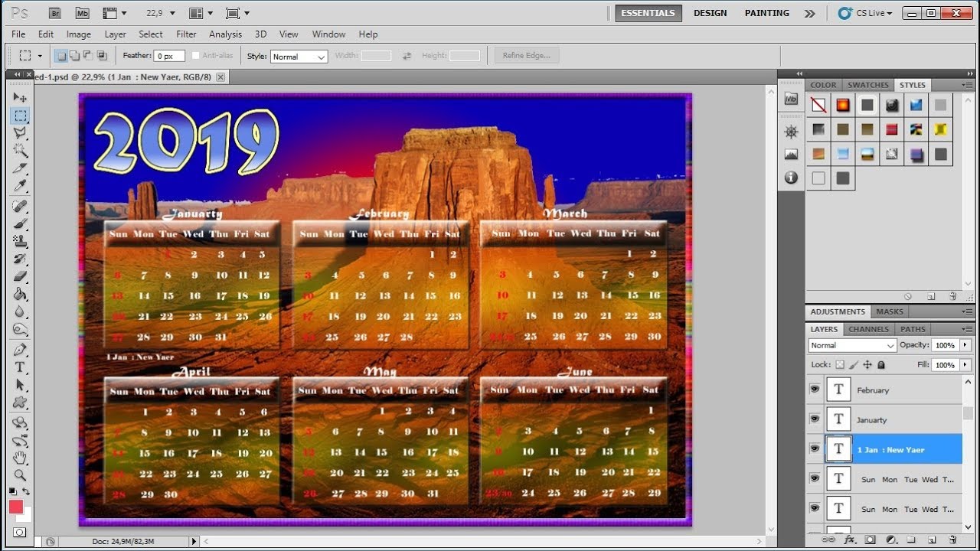Delete layer using the trash icon
980x551 pixels.
click(952, 540)
